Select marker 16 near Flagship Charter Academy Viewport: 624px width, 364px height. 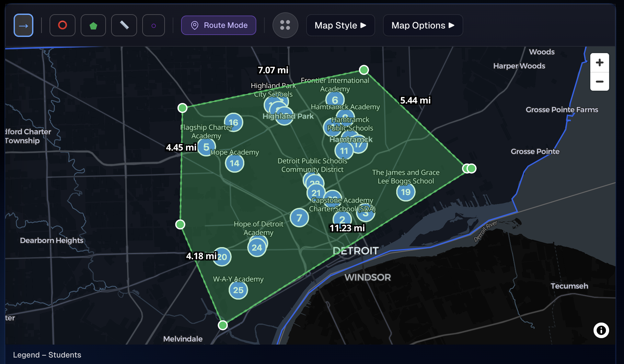tap(233, 122)
